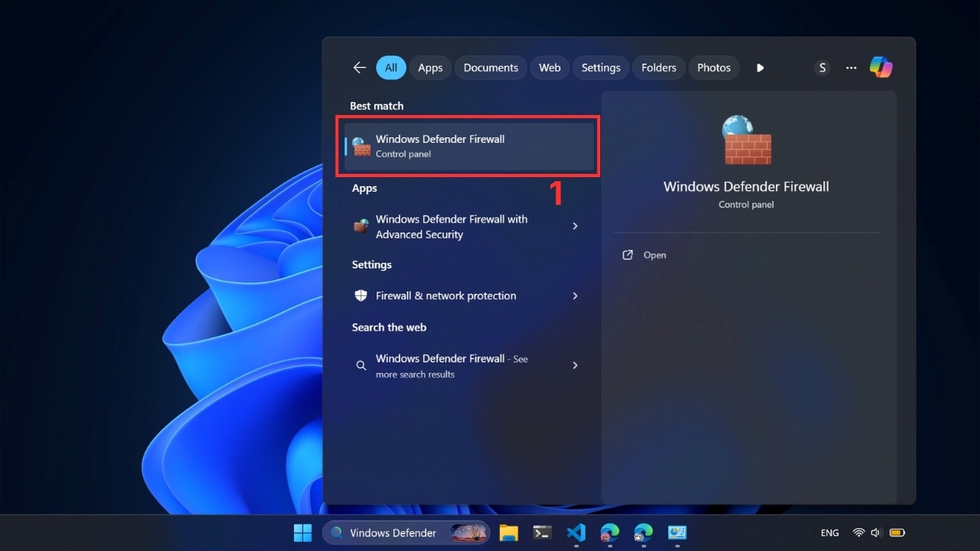Click the Best match heading
This screenshot has height=551, width=980.
pyautogui.click(x=376, y=106)
